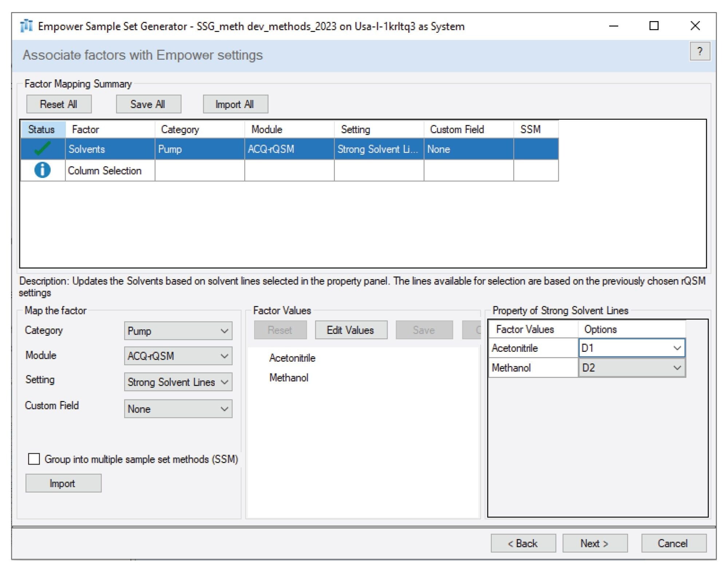Click the Category column header
This screenshot has width=728, height=573.
click(200, 129)
